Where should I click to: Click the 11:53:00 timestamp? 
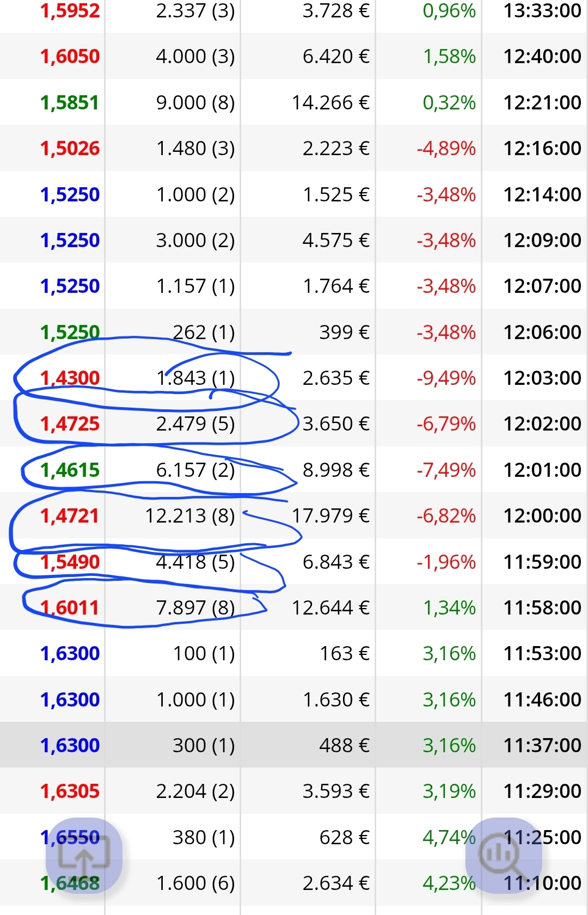(542, 653)
